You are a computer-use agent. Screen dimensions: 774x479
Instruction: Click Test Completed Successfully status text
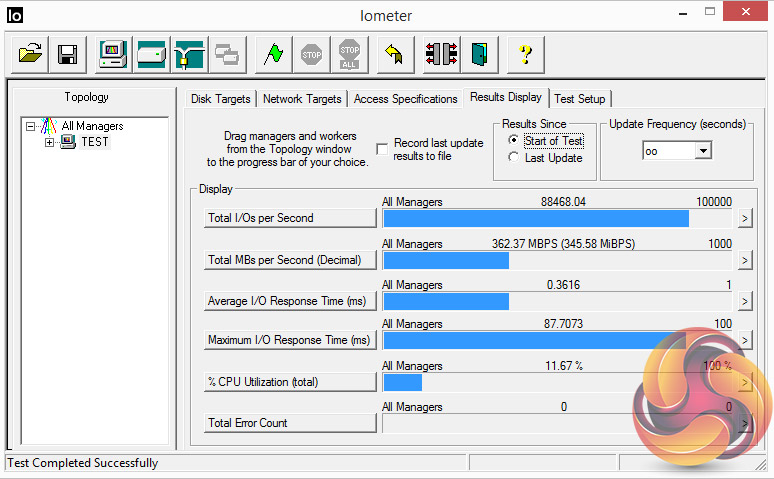[x=82, y=463]
